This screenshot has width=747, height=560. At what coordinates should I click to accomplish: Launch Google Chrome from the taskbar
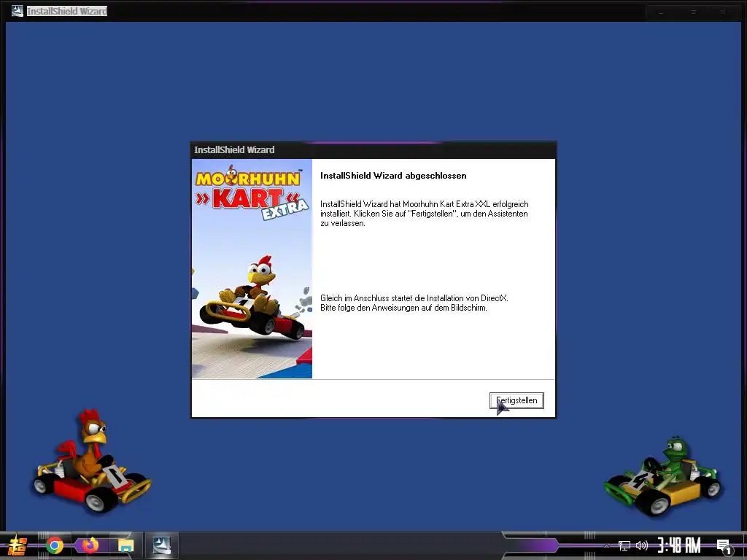(54, 545)
